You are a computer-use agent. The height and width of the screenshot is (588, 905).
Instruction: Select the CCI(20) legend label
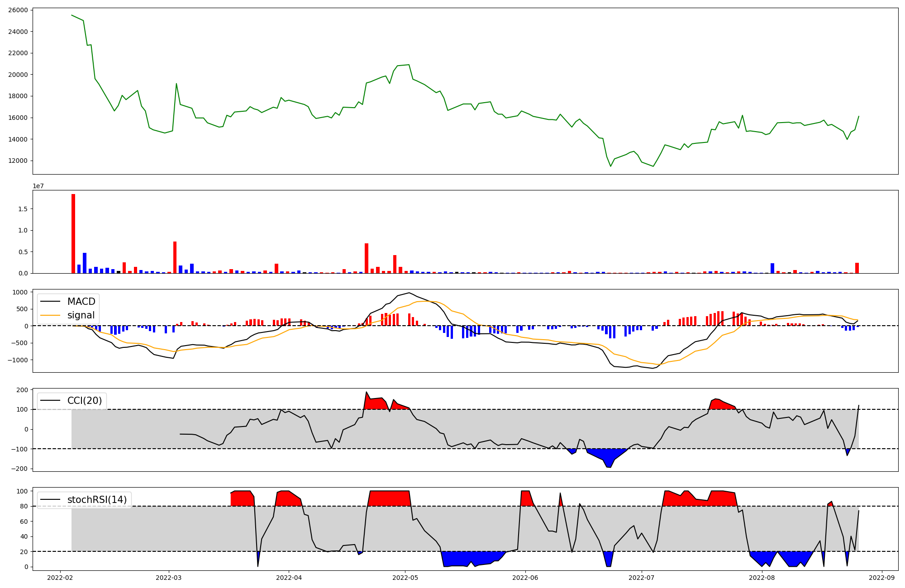click(x=85, y=401)
